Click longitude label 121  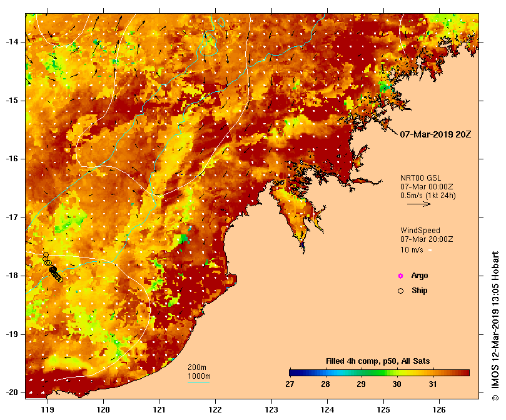pyautogui.click(x=159, y=409)
